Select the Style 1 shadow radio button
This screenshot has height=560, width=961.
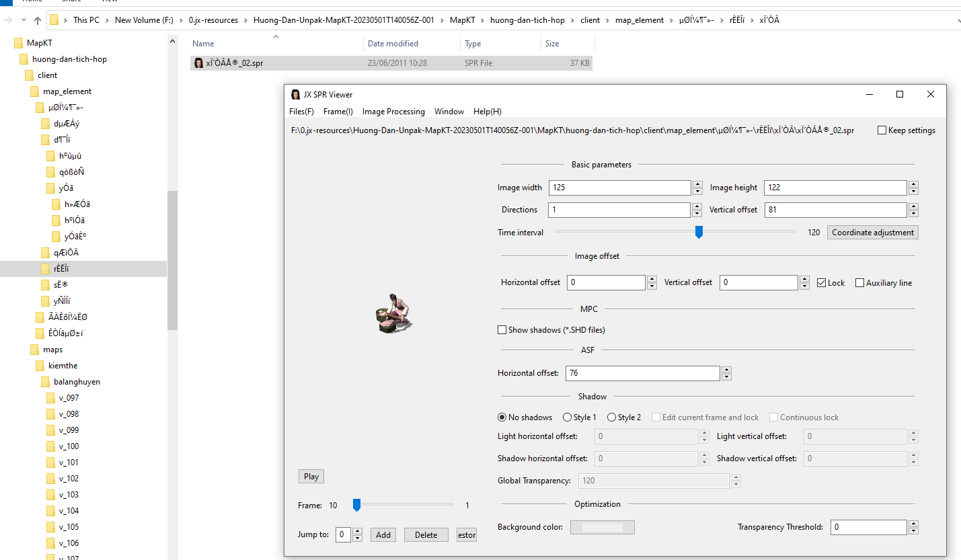click(568, 417)
